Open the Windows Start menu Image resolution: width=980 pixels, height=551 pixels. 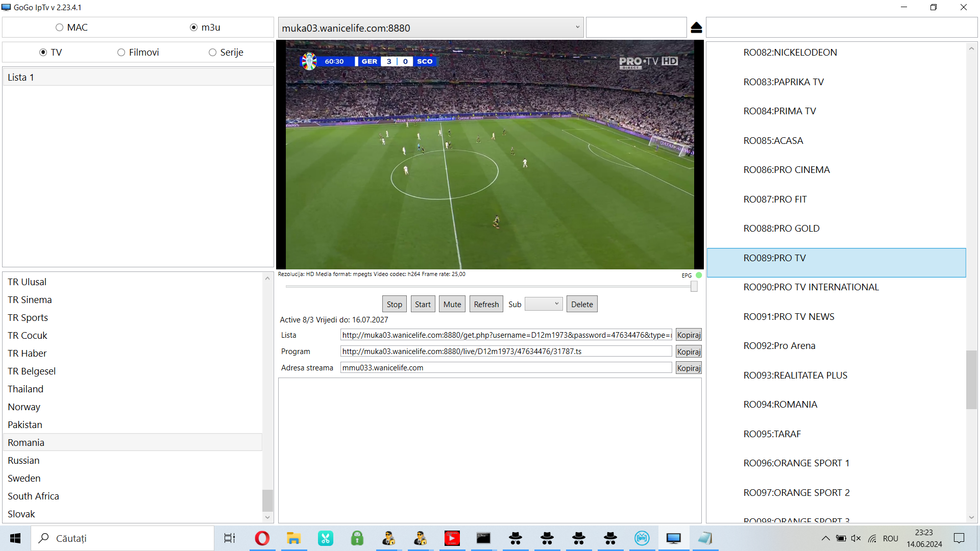[15, 538]
